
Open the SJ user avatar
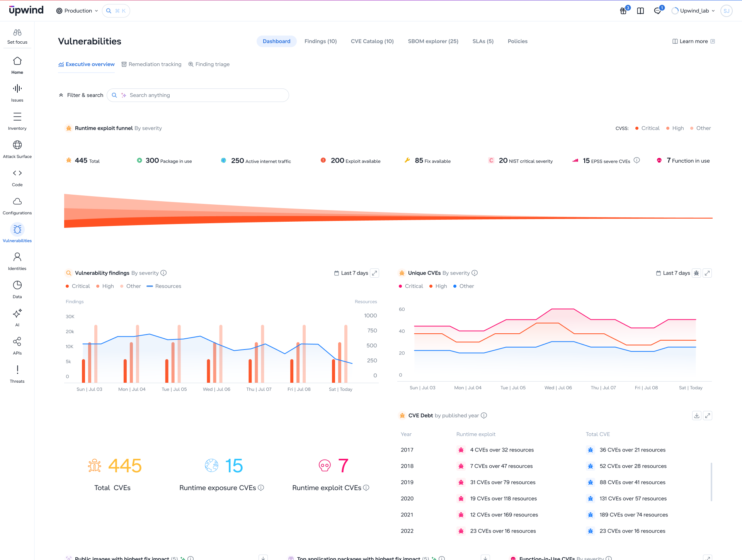click(727, 11)
